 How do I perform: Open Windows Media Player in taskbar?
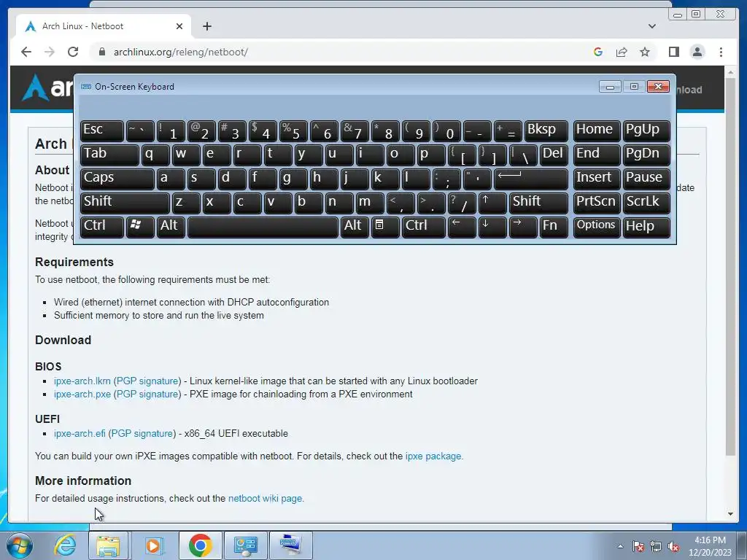click(153, 545)
